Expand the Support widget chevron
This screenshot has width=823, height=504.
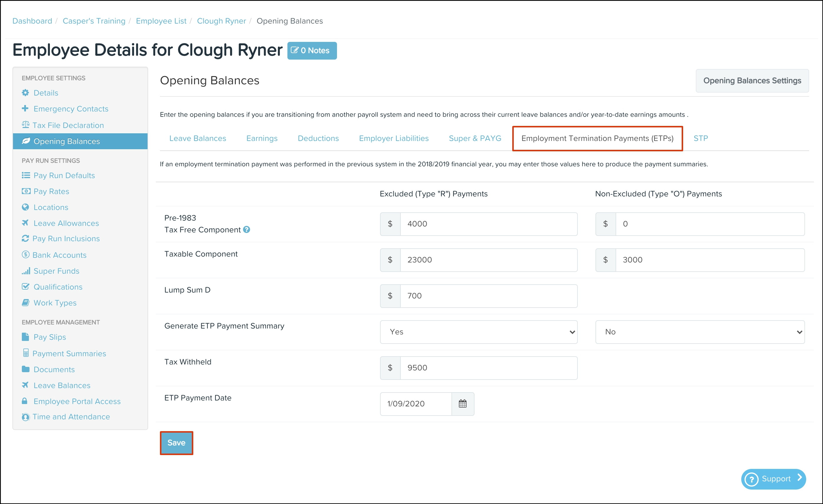coord(800,478)
